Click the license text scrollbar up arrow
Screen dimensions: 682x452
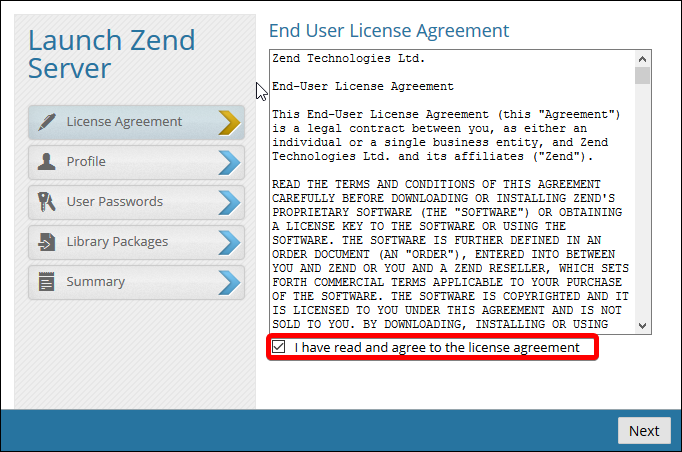642,58
